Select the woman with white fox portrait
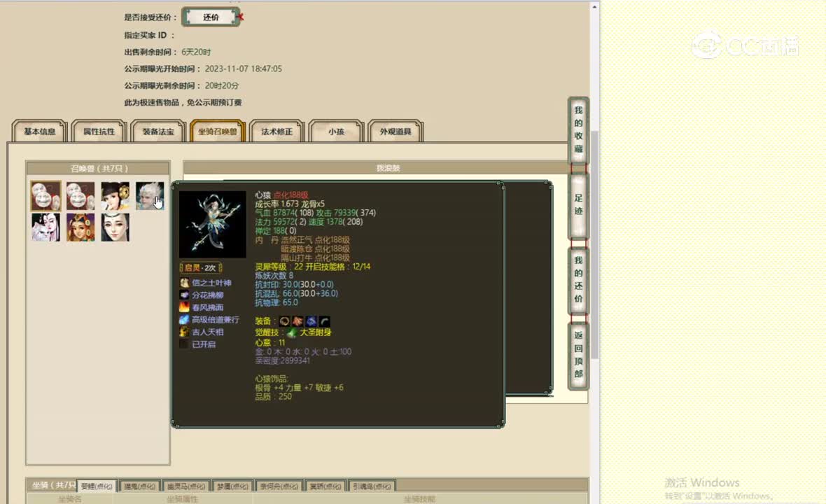This screenshot has width=826, height=504. (x=45, y=227)
